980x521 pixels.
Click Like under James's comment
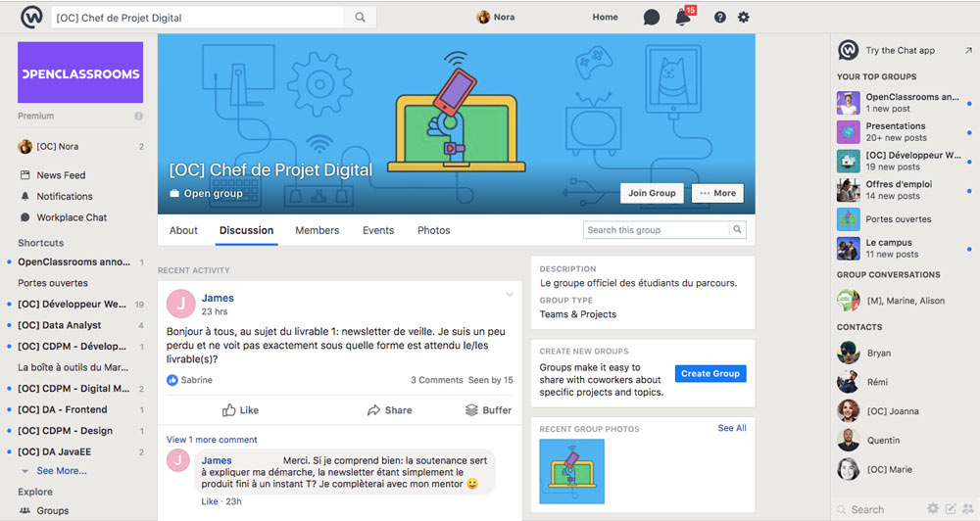point(210,501)
